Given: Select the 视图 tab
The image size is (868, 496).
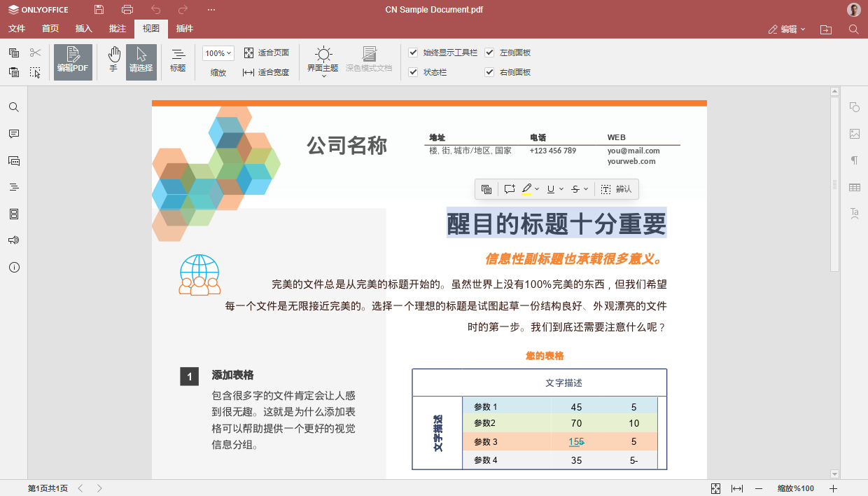Looking at the screenshot, I should pos(151,29).
